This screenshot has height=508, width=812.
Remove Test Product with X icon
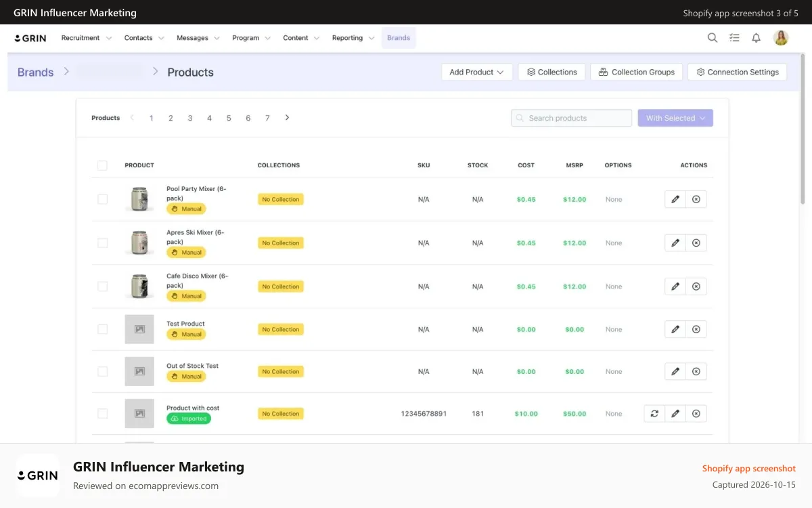point(696,329)
